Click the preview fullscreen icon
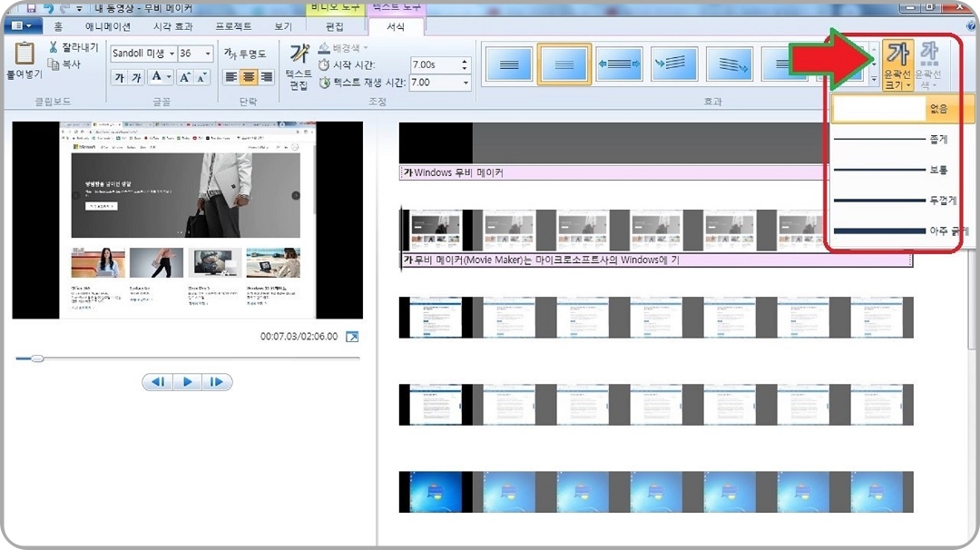 pyautogui.click(x=352, y=337)
